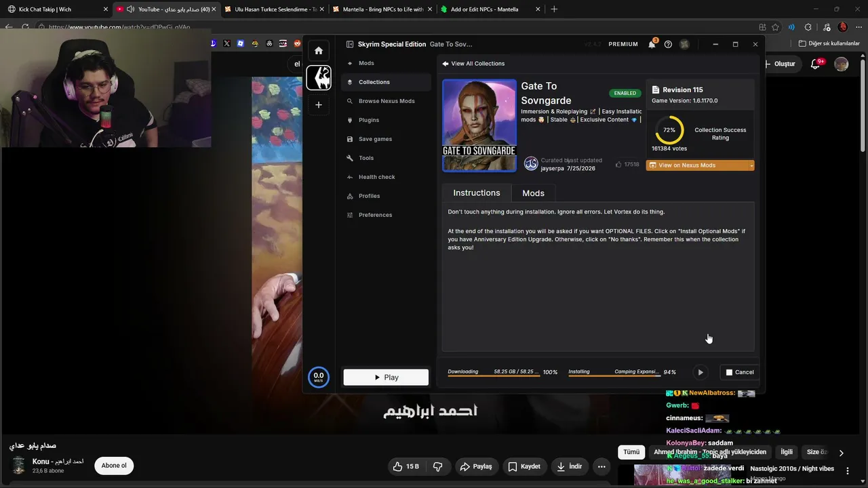Resume installation with the small play icon
868x488 pixels.
click(x=701, y=372)
